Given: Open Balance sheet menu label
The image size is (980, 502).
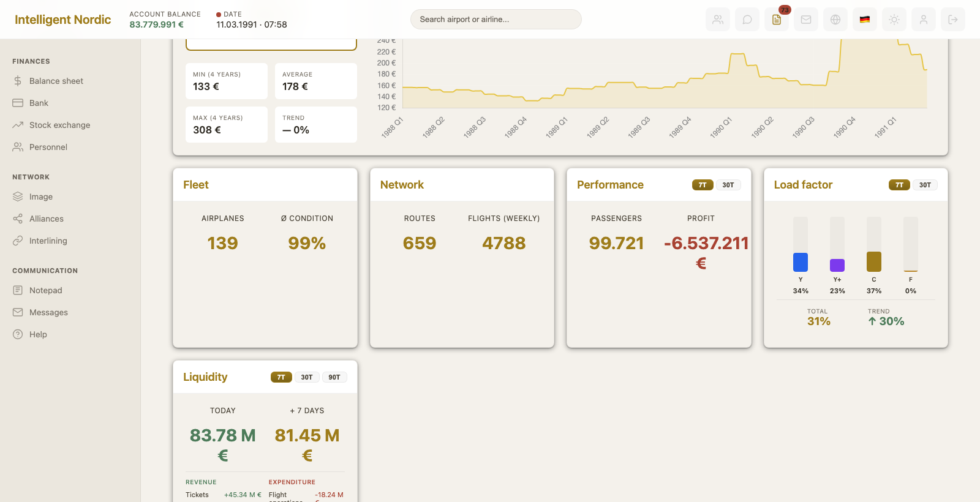Looking at the screenshot, I should (x=56, y=81).
